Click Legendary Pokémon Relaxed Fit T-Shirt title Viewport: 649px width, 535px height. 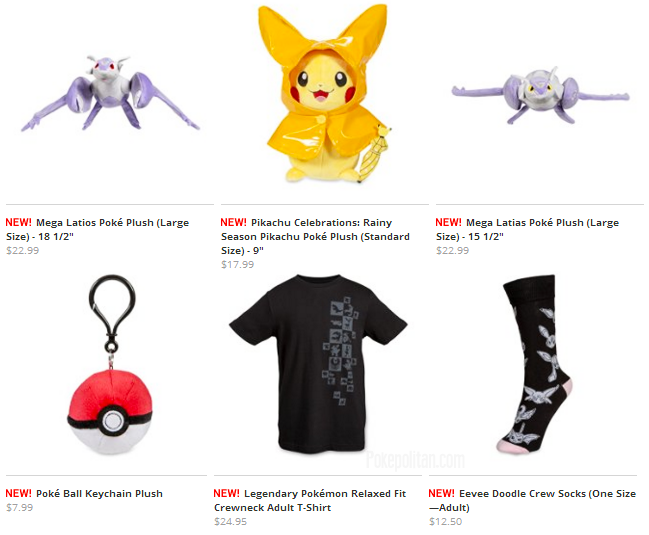310,501
